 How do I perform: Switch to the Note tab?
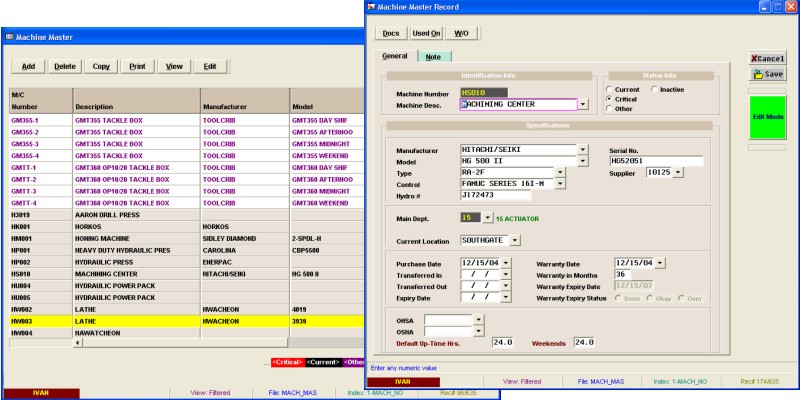[432, 57]
